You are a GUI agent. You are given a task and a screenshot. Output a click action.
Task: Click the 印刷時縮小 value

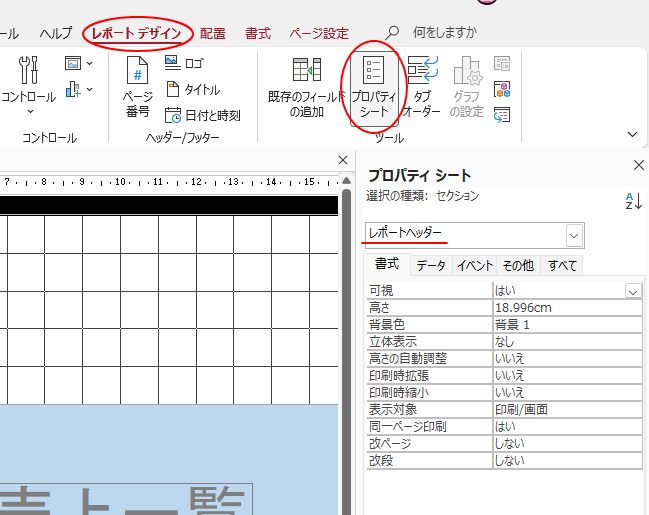567,393
